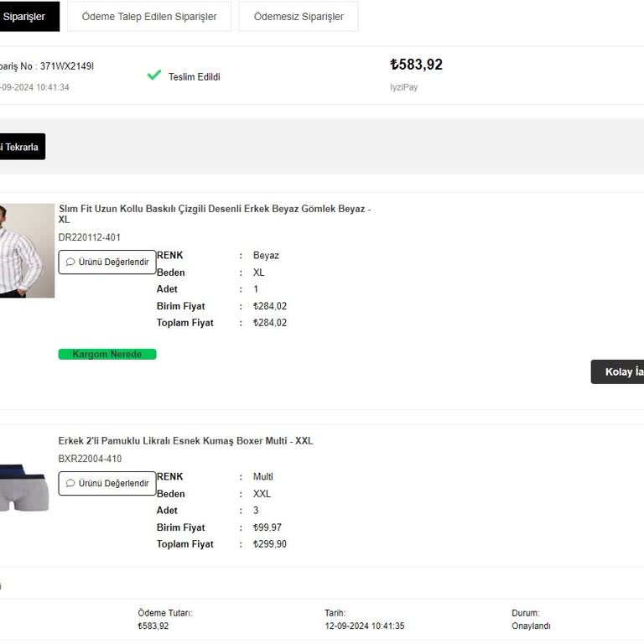Click the ₺583,92 order total at top

pyautogui.click(x=416, y=65)
